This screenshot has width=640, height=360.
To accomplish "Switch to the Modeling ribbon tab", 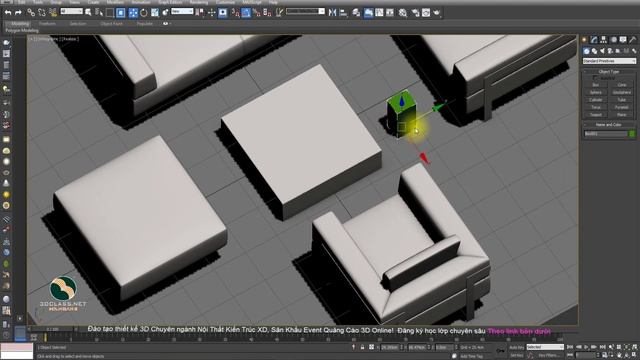I will click(20, 24).
